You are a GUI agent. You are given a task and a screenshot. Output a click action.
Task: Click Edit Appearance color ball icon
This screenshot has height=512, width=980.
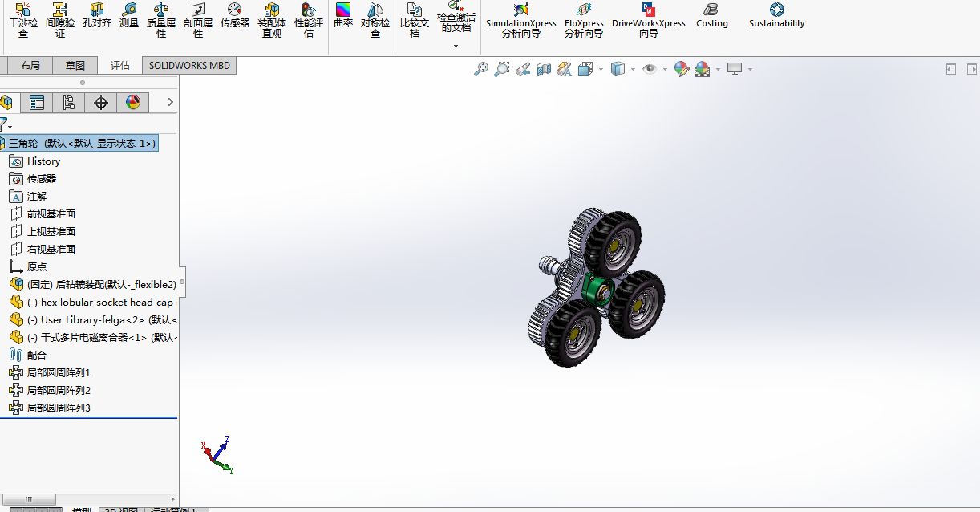(x=682, y=70)
